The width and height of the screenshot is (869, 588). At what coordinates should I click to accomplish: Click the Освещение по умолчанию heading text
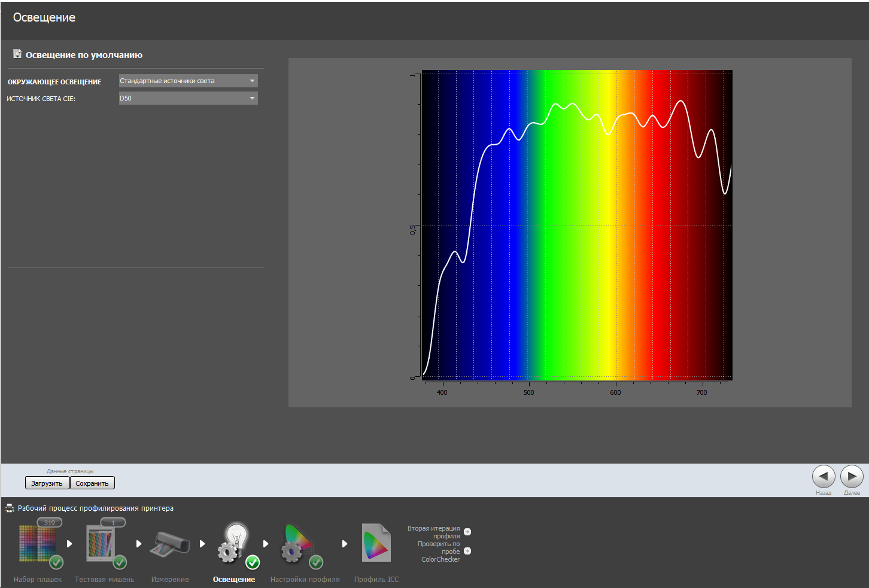[x=84, y=55]
